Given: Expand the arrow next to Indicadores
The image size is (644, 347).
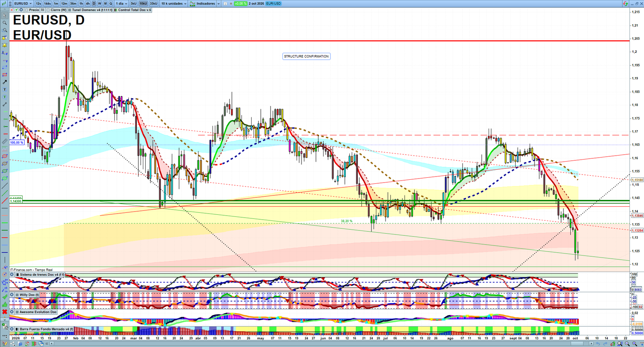Looking at the screenshot, I should [x=219, y=4].
